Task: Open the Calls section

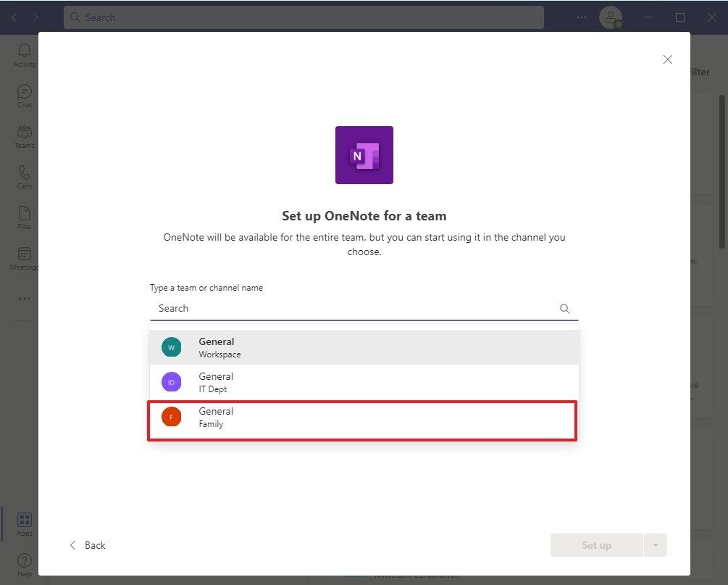Action: [x=24, y=176]
